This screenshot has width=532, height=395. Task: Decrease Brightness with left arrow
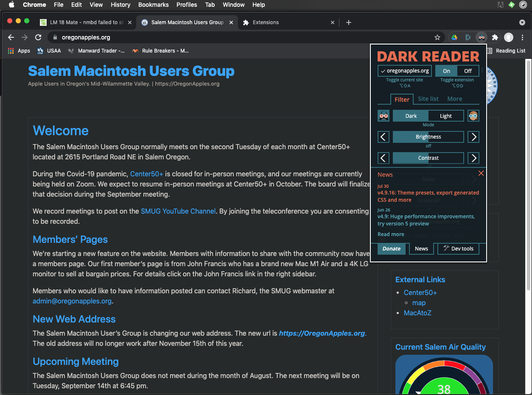[x=384, y=137]
